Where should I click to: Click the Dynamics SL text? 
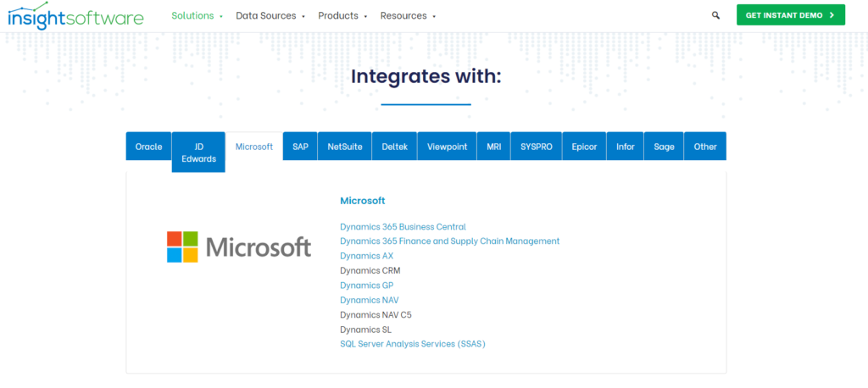click(x=365, y=330)
